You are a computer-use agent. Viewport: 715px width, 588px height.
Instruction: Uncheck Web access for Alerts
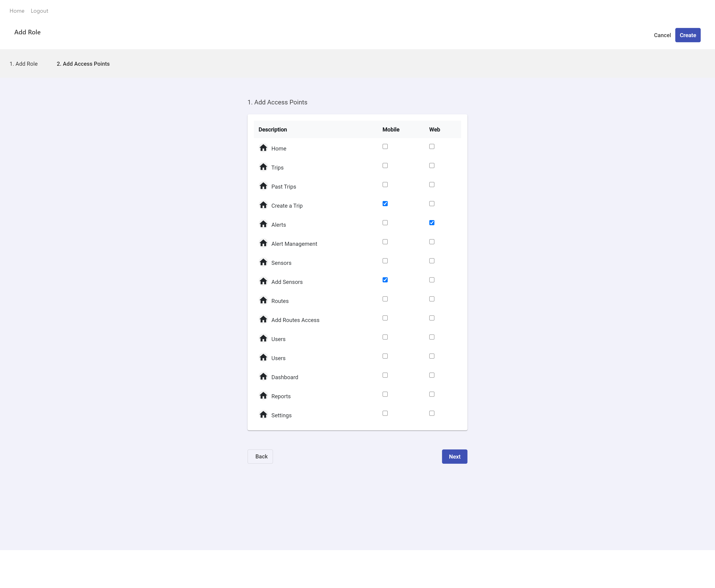pos(432,223)
